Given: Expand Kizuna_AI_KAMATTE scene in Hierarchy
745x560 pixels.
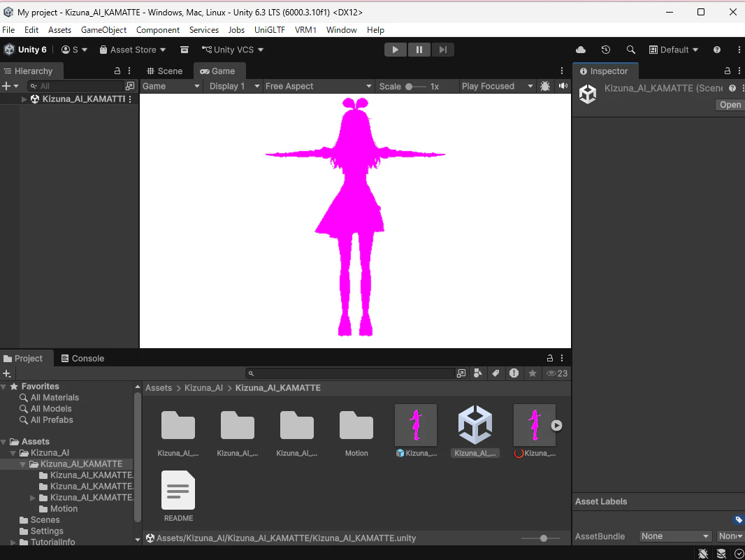Looking at the screenshot, I should [x=24, y=99].
